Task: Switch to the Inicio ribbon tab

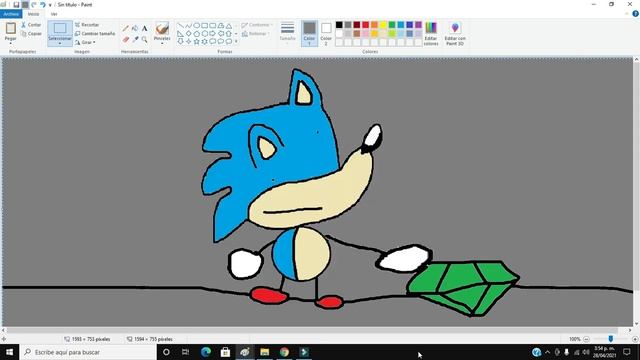Action: [33, 14]
